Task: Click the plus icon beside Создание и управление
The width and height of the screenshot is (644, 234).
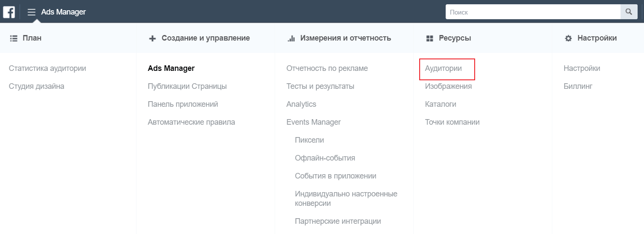Action: pyautogui.click(x=152, y=38)
